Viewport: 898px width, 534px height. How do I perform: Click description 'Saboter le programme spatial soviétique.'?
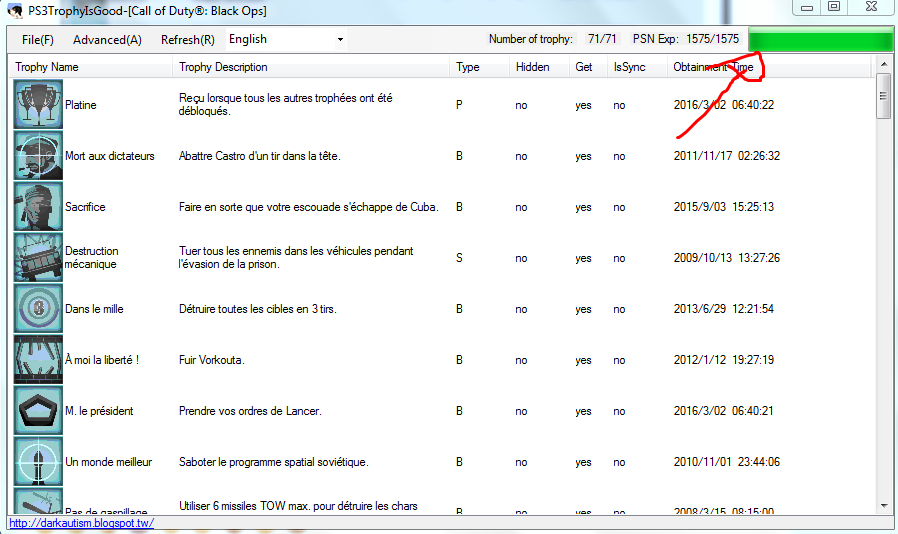[x=274, y=462]
